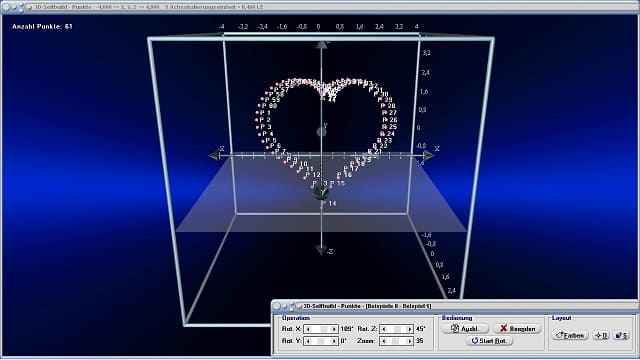Decrease Rot. X with left arrow

tap(308, 329)
